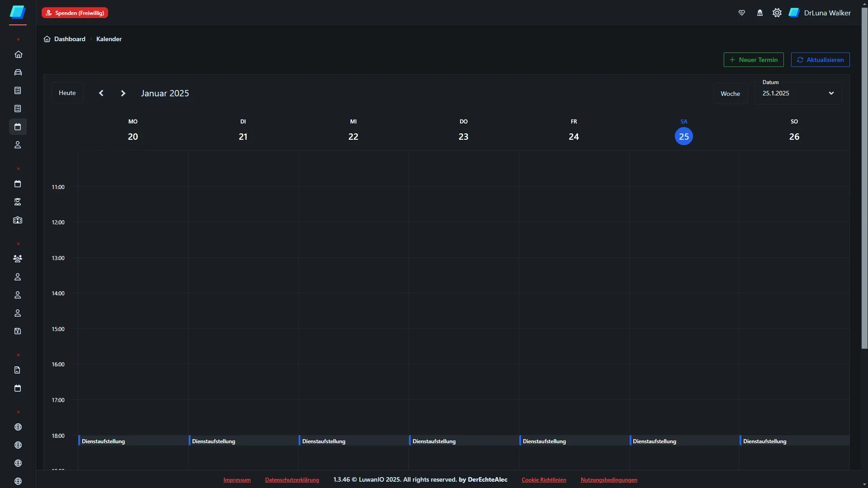868x488 pixels.
Task: Expand the Datum dropdown showing 25.1.2025
Action: pyautogui.click(x=798, y=93)
